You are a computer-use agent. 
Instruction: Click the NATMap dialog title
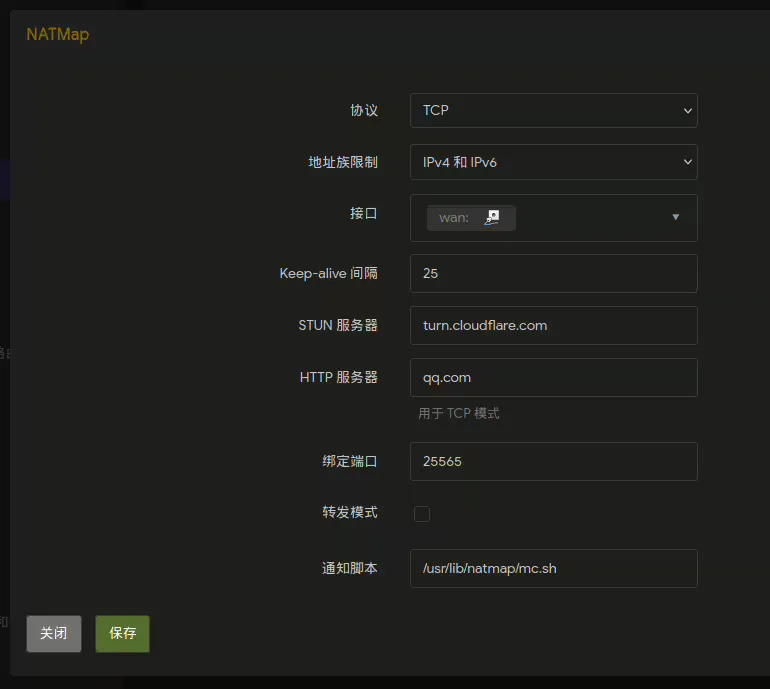point(57,34)
